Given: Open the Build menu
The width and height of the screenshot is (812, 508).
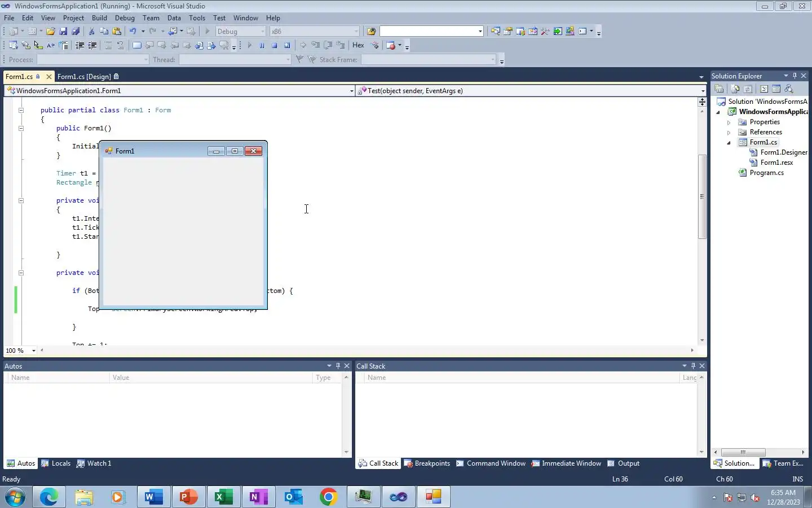Looking at the screenshot, I should 99,18.
